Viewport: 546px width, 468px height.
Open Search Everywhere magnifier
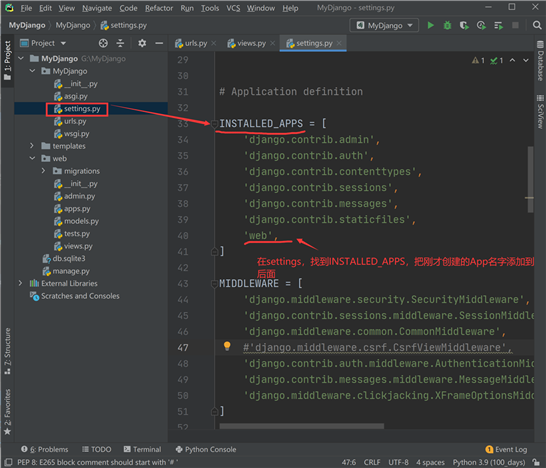(x=537, y=25)
